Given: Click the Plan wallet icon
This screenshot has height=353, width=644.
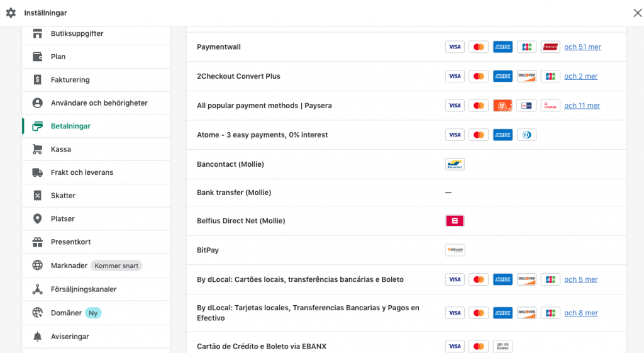Looking at the screenshot, I should pos(37,57).
